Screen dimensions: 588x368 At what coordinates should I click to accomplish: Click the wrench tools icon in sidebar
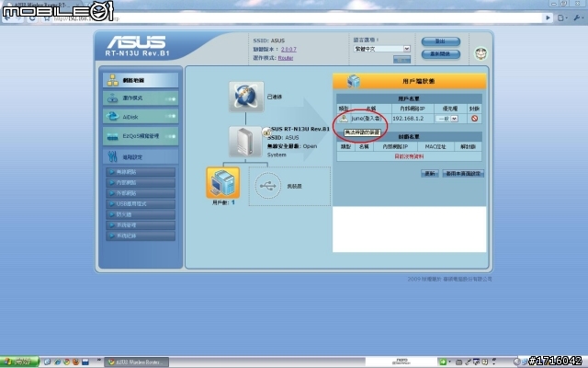tap(112, 156)
